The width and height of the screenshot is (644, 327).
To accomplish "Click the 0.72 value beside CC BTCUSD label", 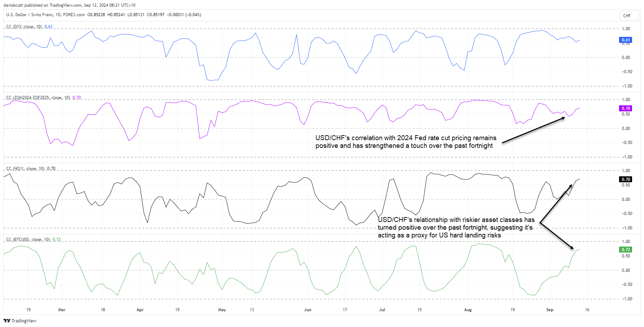I will coord(57,240).
